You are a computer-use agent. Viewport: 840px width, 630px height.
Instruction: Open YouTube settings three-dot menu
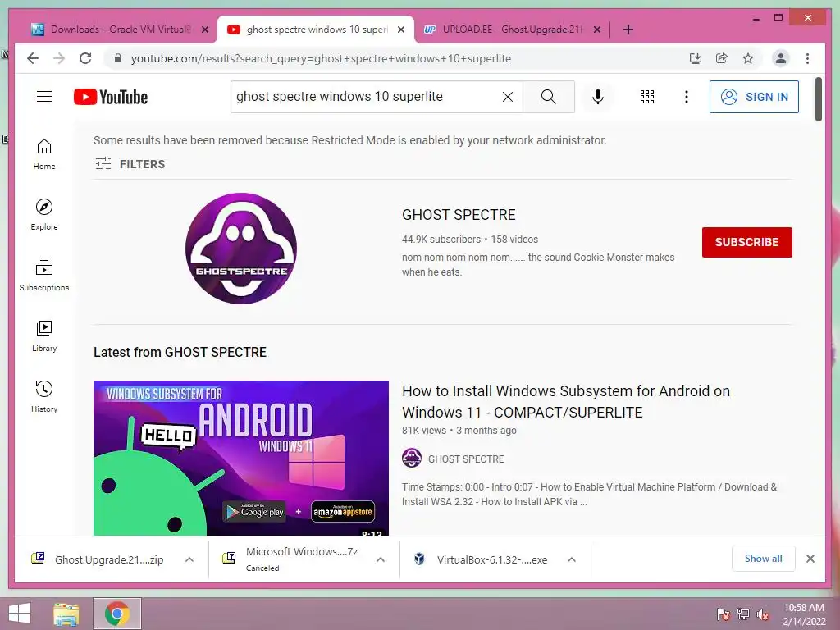(687, 97)
